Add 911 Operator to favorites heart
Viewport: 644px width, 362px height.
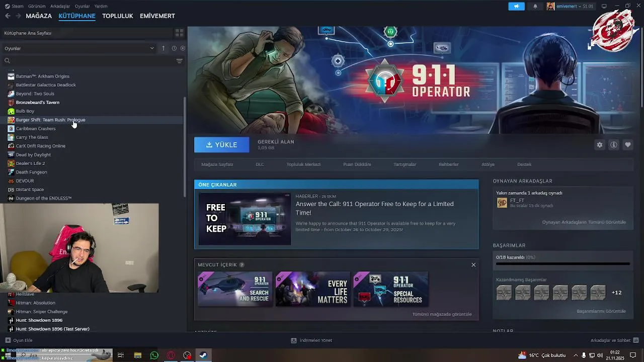(x=628, y=145)
